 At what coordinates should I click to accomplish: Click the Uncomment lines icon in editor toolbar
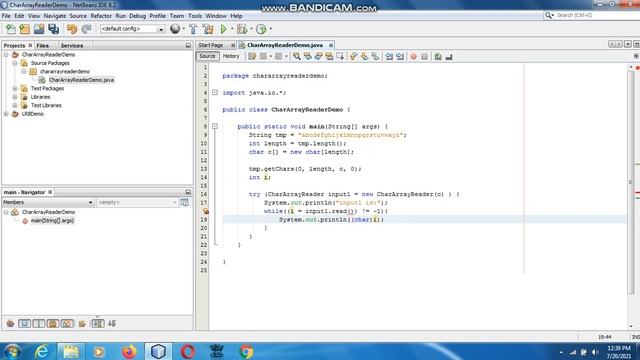449,56
